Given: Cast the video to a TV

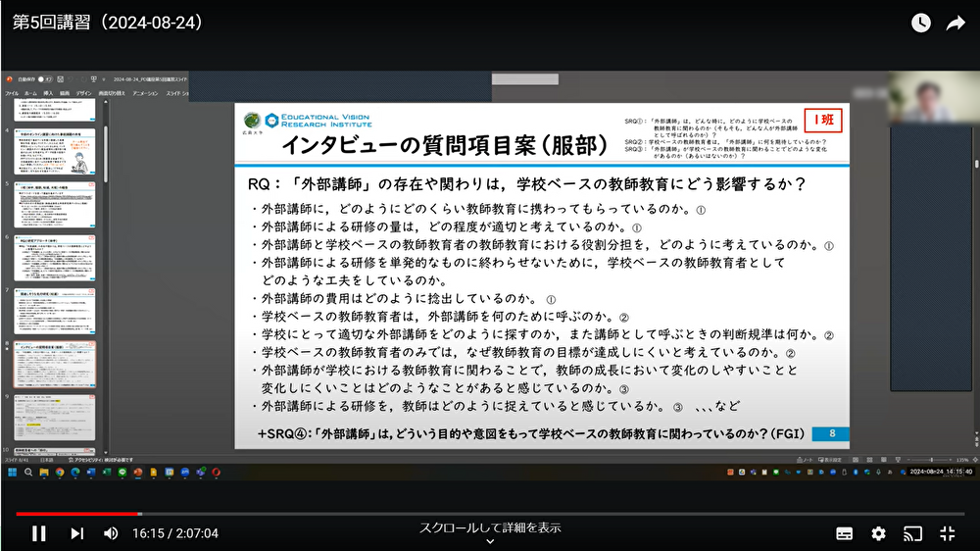Looking at the screenshot, I should pyautogui.click(x=912, y=533).
